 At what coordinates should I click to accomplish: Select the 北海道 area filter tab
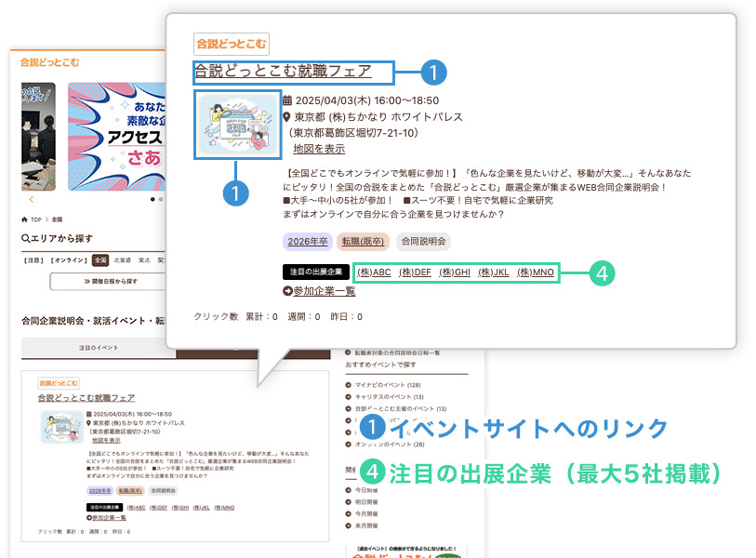[x=122, y=260]
